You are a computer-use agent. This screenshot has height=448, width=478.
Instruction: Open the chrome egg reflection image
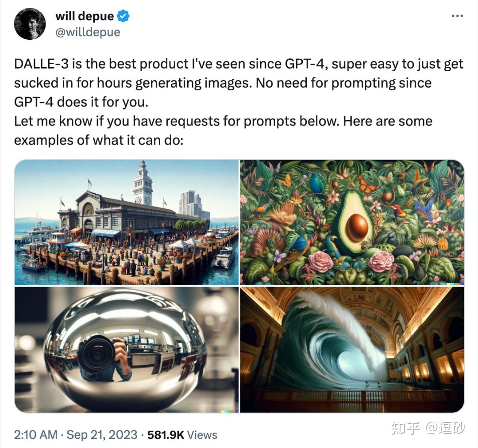pos(127,350)
